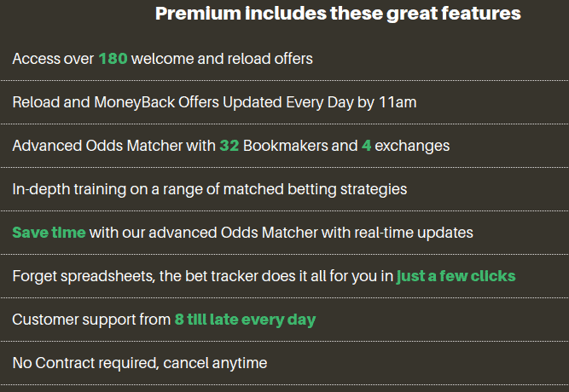Click the green '32' bookmakers number
This screenshot has height=392, width=569.
coord(229,146)
